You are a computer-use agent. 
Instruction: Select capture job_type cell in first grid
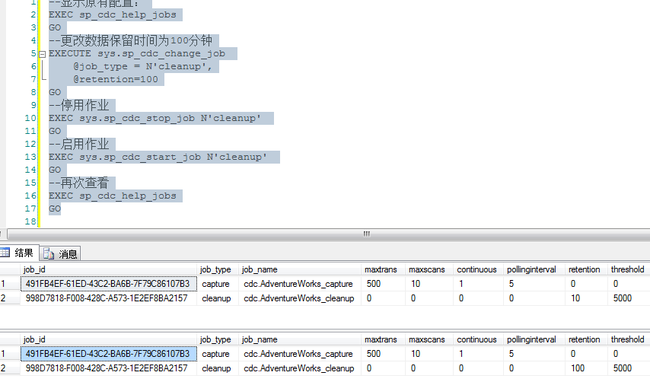[217, 283]
